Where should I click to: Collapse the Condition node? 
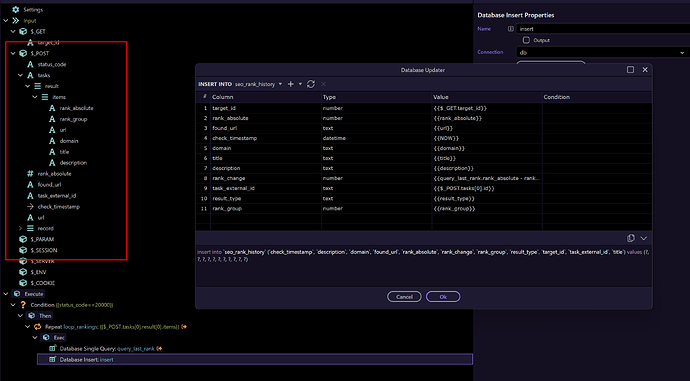pyautogui.click(x=13, y=305)
